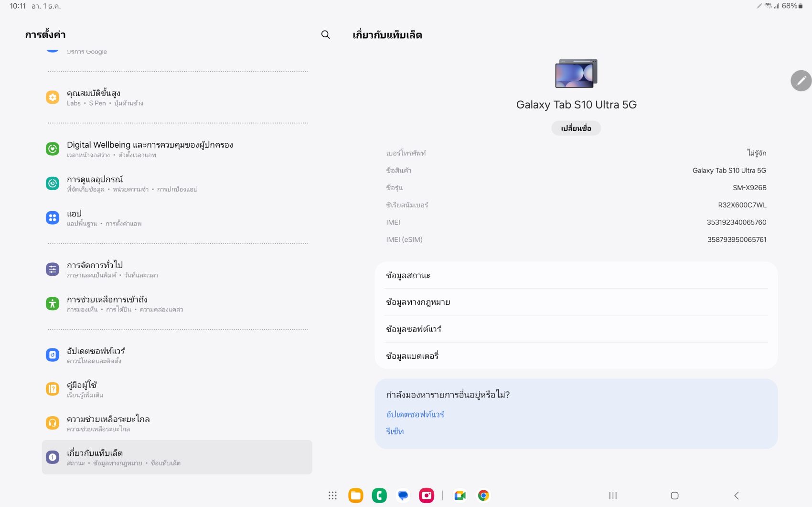Tap the ชื่อสินค้า product name value
812x507 pixels.
(x=729, y=171)
